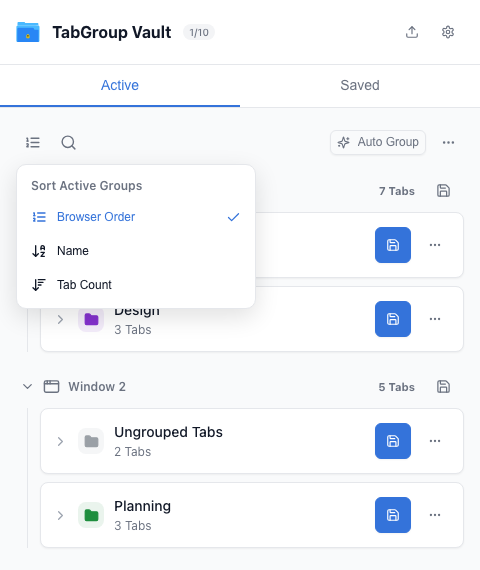
Task: Click the 1/10 usage badge
Action: point(199,32)
